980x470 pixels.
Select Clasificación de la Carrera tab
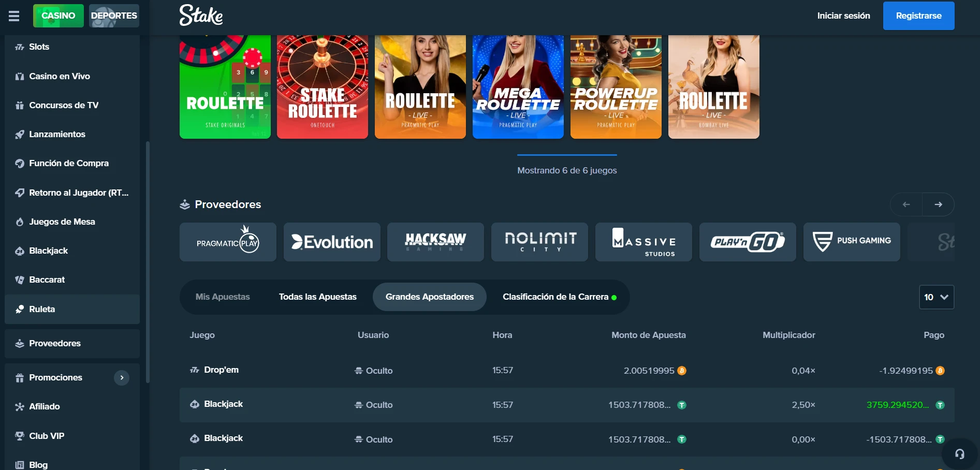pos(560,297)
